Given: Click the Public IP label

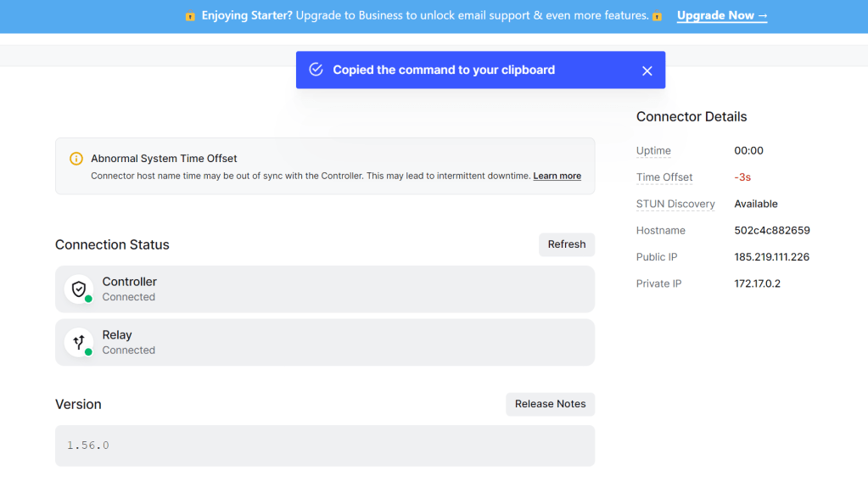Looking at the screenshot, I should pyautogui.click(x=657, y=257).
